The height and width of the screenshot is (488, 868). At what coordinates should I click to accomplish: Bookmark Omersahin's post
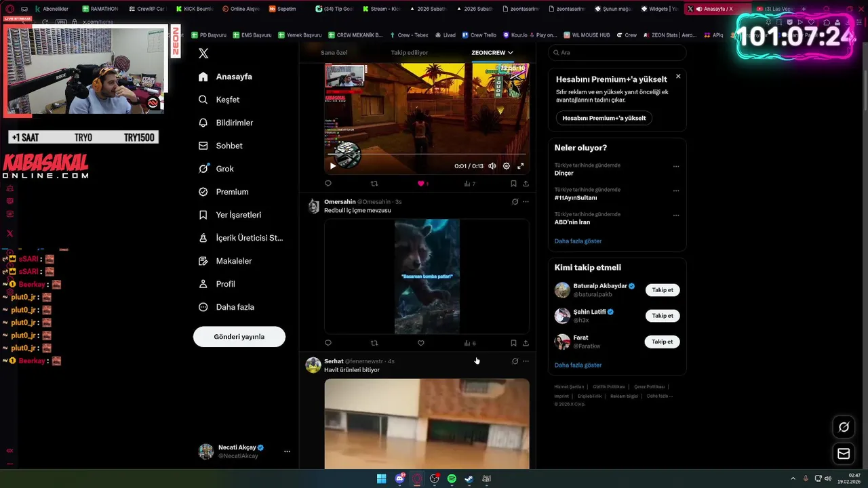(x=513, y=343)
